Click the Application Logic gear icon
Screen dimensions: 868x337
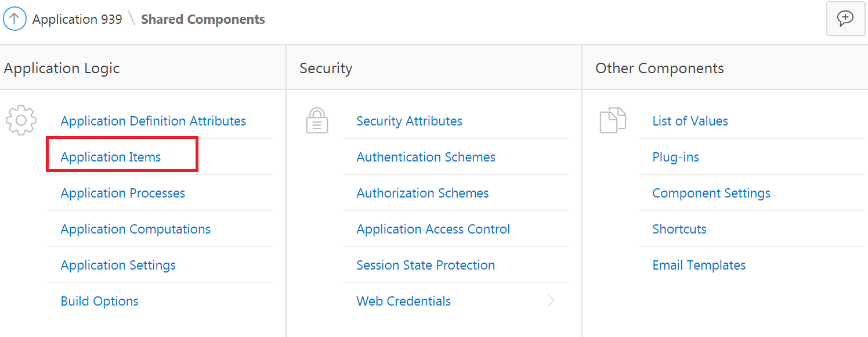coord(21,120)
